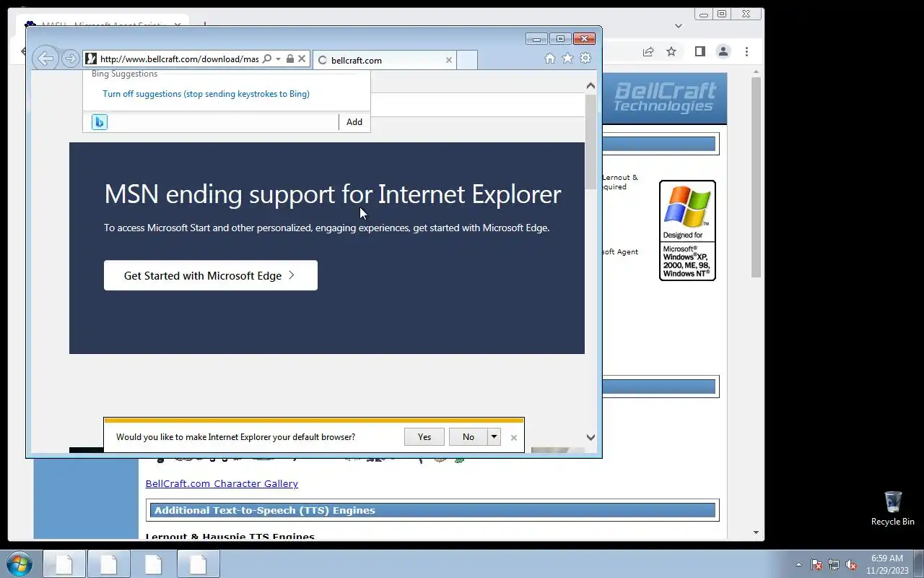
Task: Open BellCraft.com Character Gallery link
Action: 222,483
